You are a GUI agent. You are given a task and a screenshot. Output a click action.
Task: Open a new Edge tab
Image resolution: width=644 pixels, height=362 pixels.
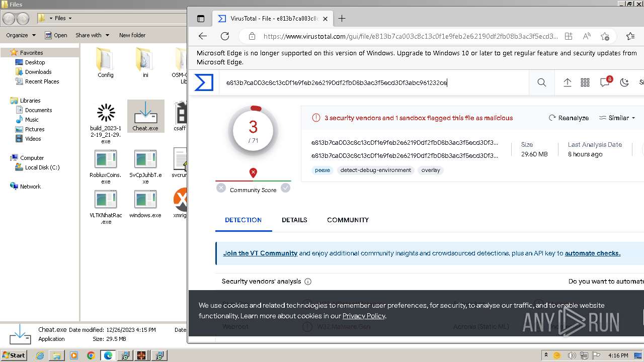(x=342, y=19)
